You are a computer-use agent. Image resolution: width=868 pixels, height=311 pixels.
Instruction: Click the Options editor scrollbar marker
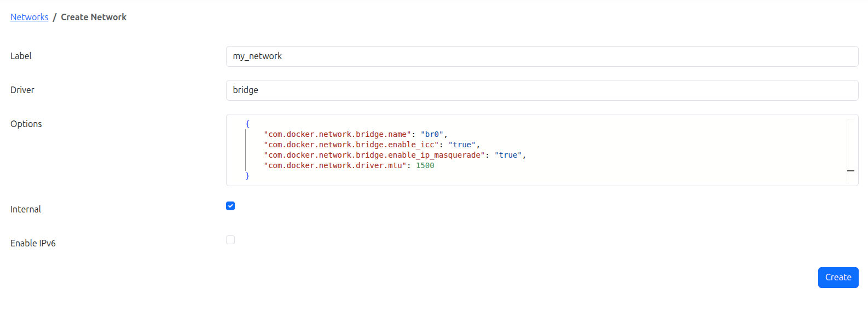click(x=850, y=171)
